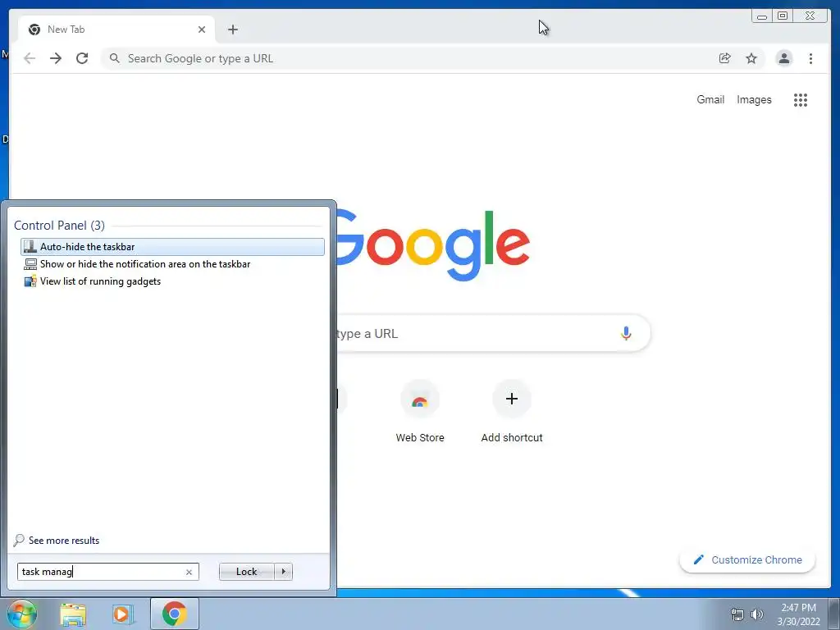Expand the shutdown options arrow next to Lock
The width and height of the screenshot is (840, 630).
pos(283,572)
